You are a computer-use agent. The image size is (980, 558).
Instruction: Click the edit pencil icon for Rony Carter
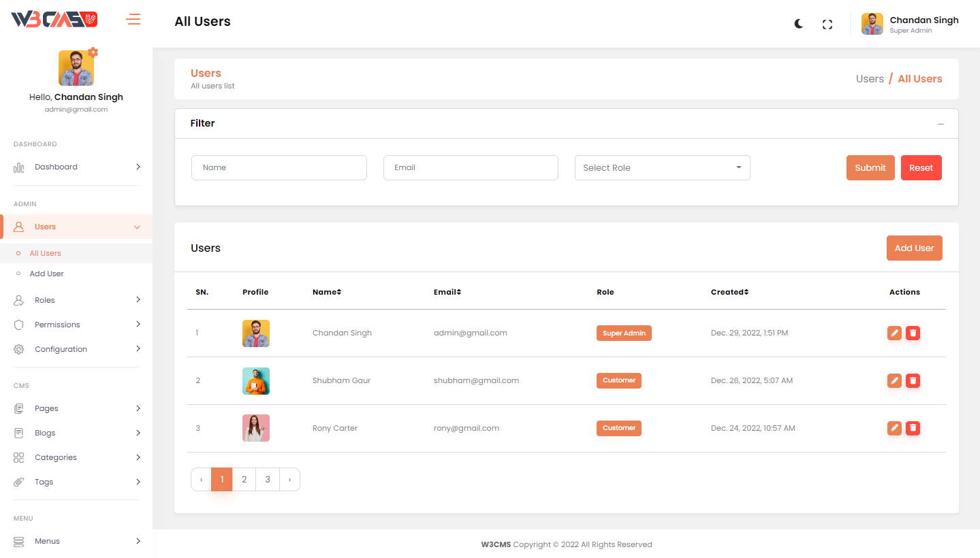pos(894,428)
